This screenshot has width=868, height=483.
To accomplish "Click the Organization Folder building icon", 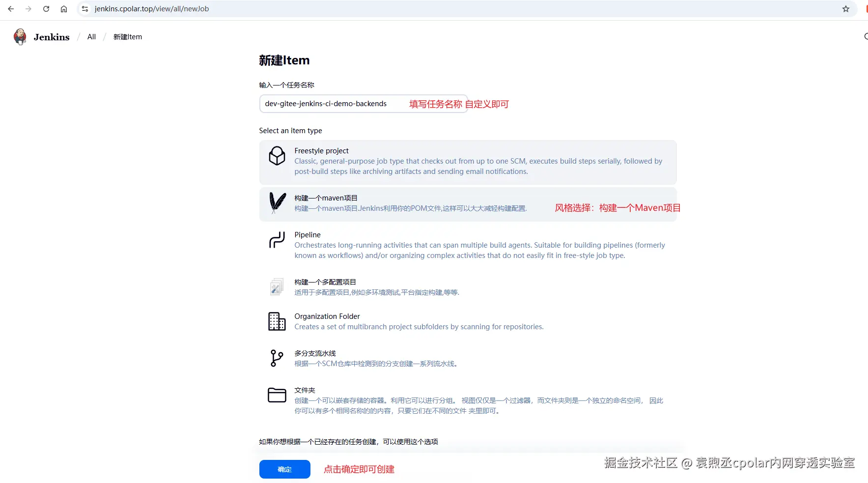I will tap(277, 321).
